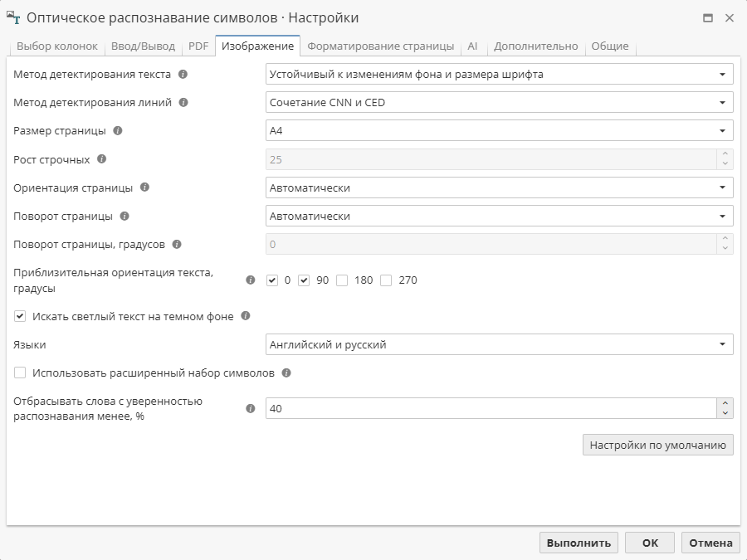This screenshot has width=747, height=560.
Task: Click the help icon for Поворот страницы
Action: (x=124, y=215)
